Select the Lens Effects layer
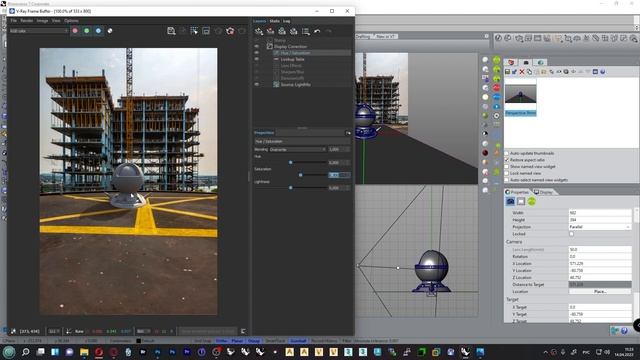The width and height of the screenshot is (640, 360). (291, 65)
